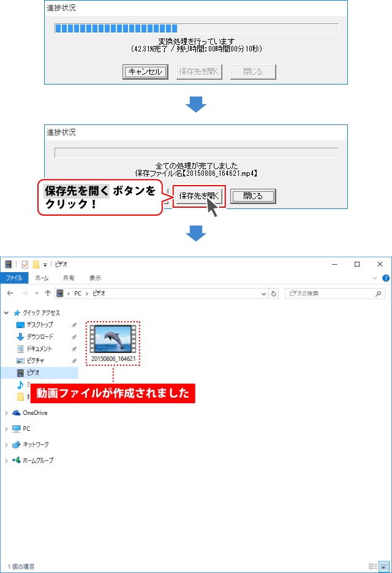Go forward with the Explorer forward arrow
392x573 pixels.
point(24,293)
